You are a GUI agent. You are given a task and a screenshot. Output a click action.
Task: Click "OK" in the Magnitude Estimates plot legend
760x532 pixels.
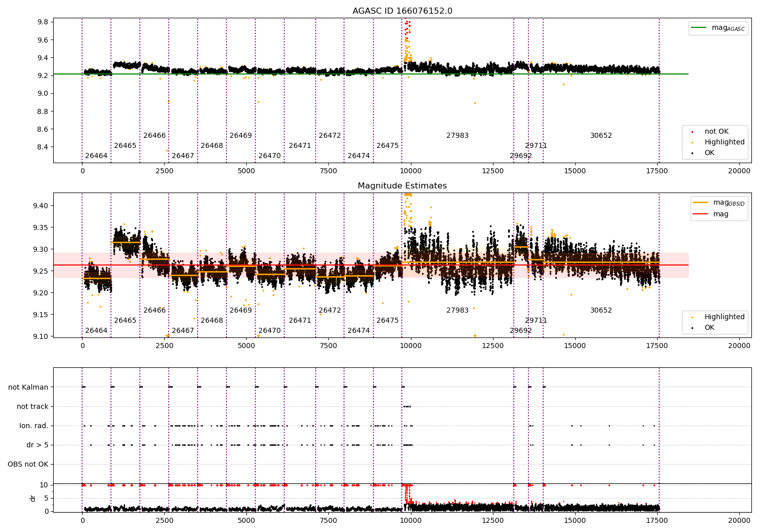709,328
